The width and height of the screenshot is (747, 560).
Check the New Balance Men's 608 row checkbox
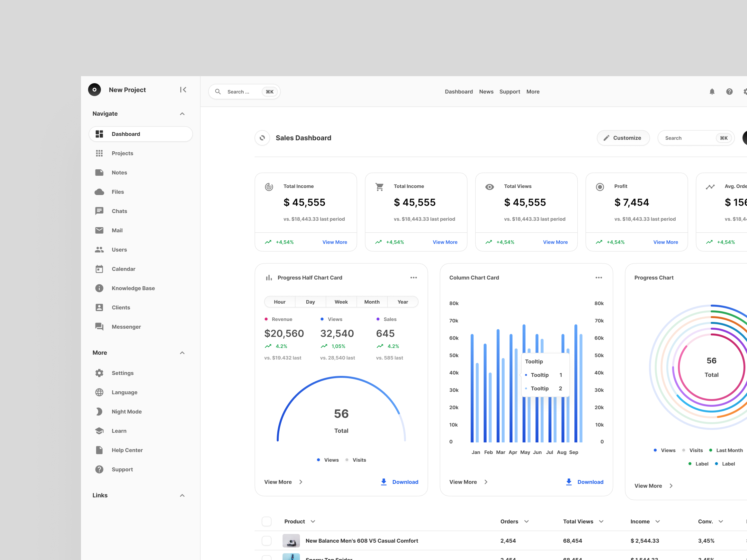(x=266, y=540)
